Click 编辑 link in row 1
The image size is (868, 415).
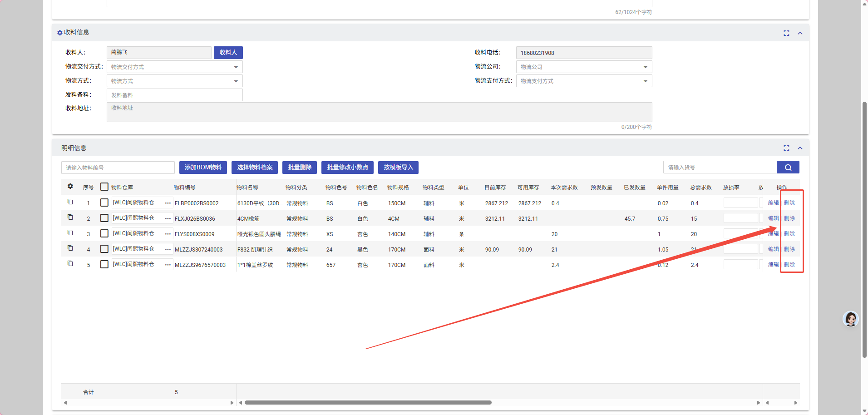(774, 203)
